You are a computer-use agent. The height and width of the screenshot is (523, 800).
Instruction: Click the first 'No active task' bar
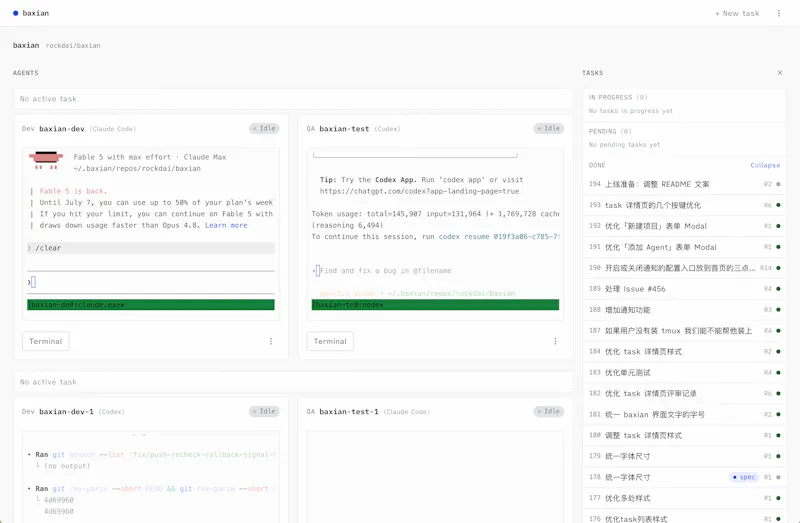pyautogui.click(x=293, y=99)
